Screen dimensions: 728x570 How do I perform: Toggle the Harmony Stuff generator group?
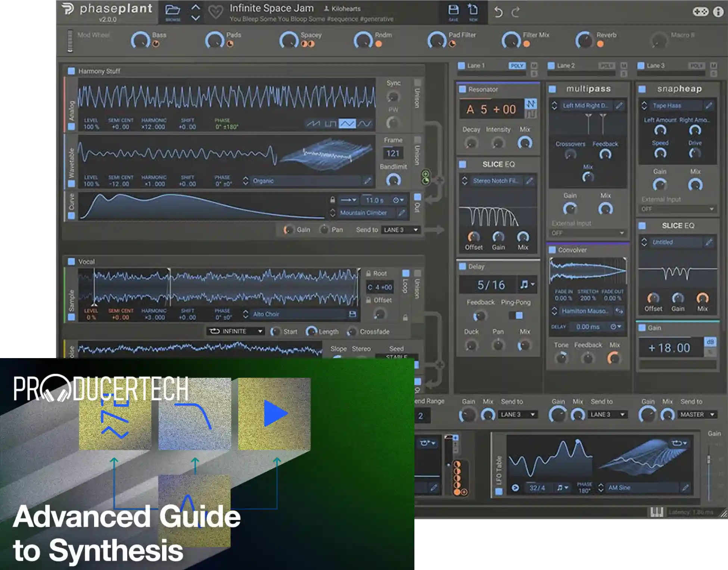click(x=71, y=71)
